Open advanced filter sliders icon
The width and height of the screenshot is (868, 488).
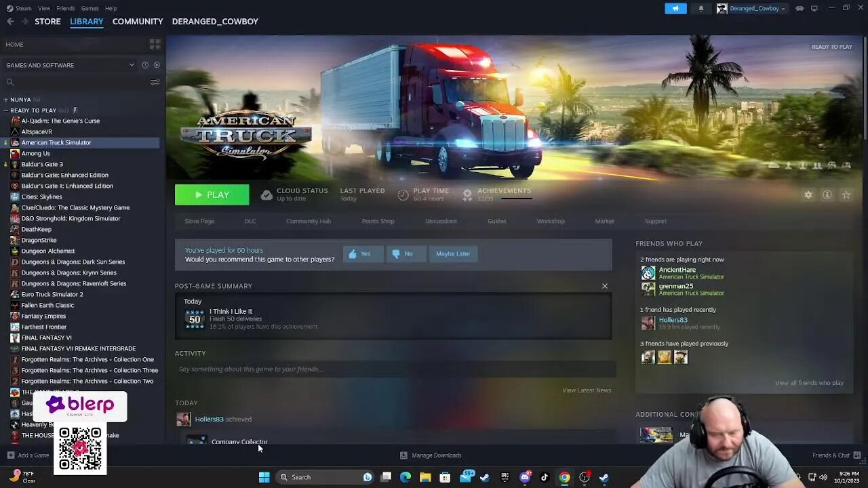(x=155, y=82)
